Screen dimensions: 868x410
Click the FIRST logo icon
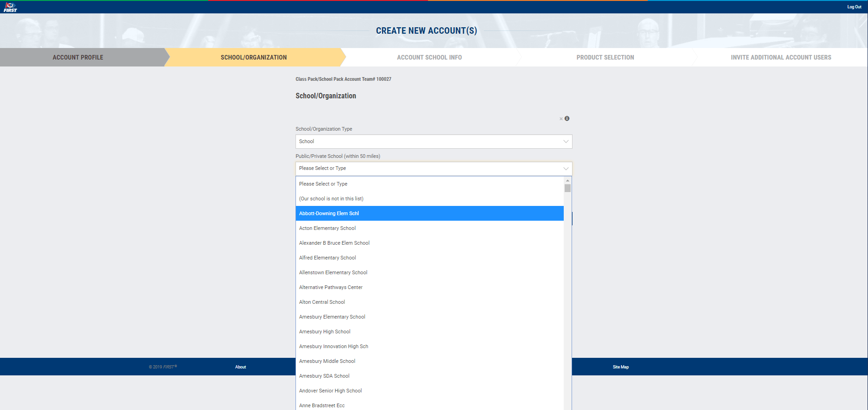pyautogui.click(x=10, y=7)
